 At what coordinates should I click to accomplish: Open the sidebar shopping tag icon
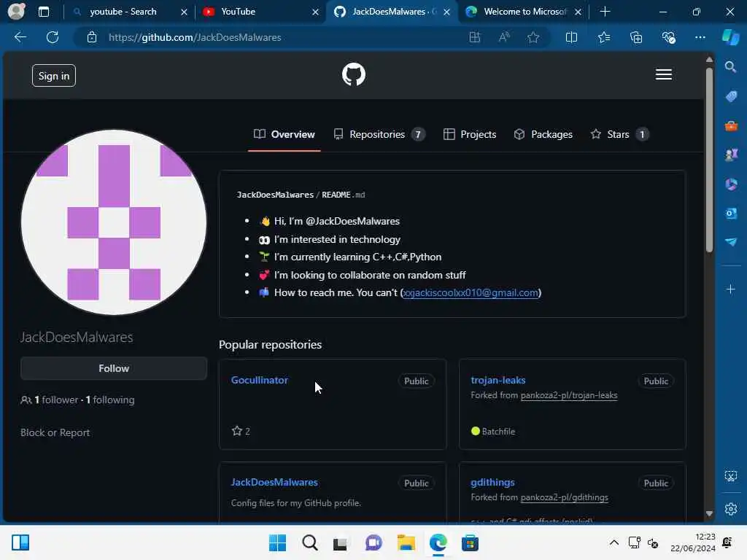(731, 96)
